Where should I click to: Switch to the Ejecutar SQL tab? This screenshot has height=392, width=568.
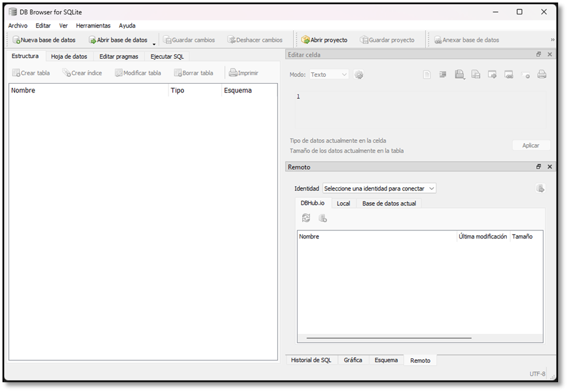(x=167, y=57)
